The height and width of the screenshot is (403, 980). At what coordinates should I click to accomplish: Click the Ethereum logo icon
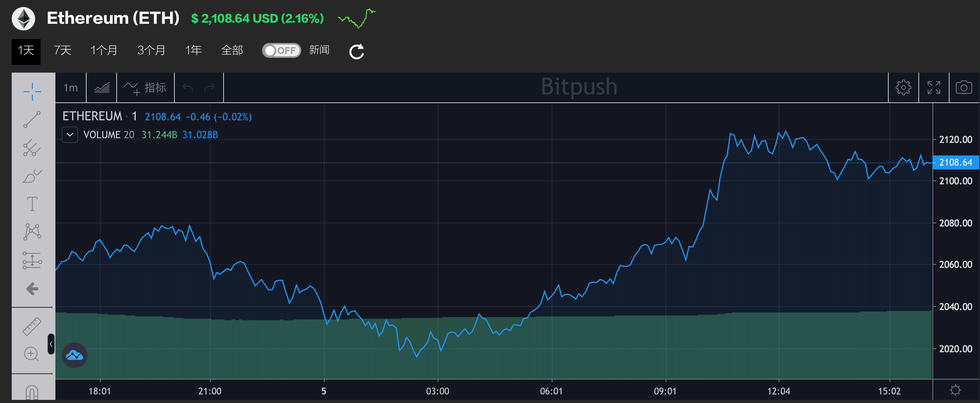[x=23, y=19]
